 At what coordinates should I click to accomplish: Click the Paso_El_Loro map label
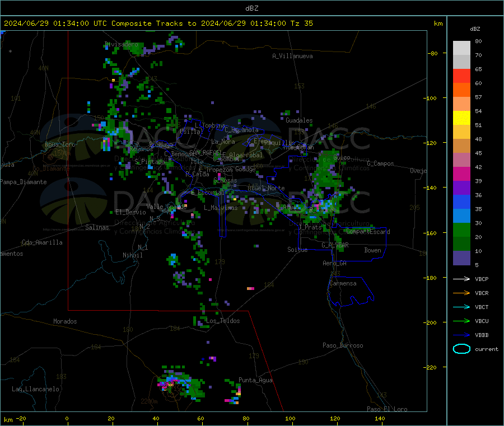pyautogui.click(x=387, y=409)
